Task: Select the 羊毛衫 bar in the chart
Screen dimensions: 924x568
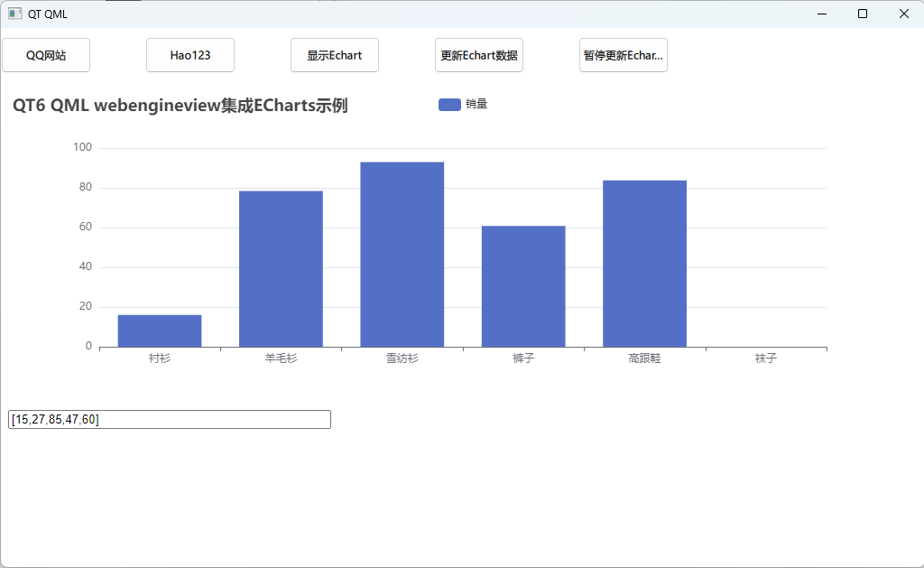Action: pyautogui.click(x=281, y=266)
